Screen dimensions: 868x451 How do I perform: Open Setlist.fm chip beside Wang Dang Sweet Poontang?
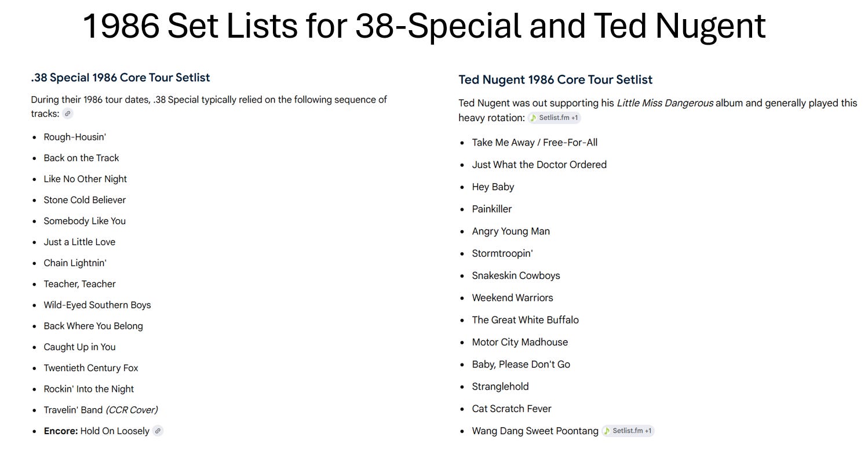click(x=628, y=431)
